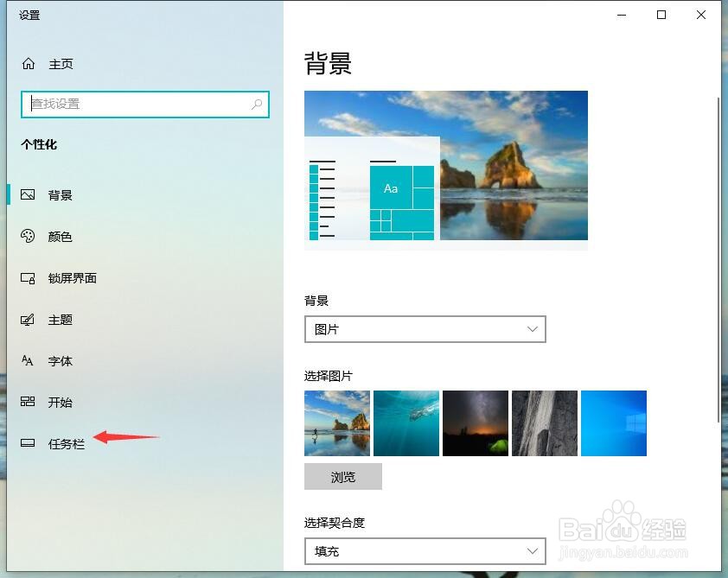728x578 pixels.
Task: Click the picture icon next to 背景
Action: [x=28, y=195]
